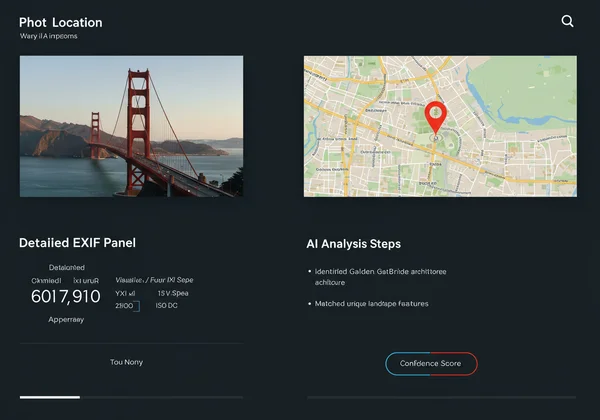Click the 'Detaionted' label
Image resolution: width=600 pixels, height=420 pixels.
[67, 267]
